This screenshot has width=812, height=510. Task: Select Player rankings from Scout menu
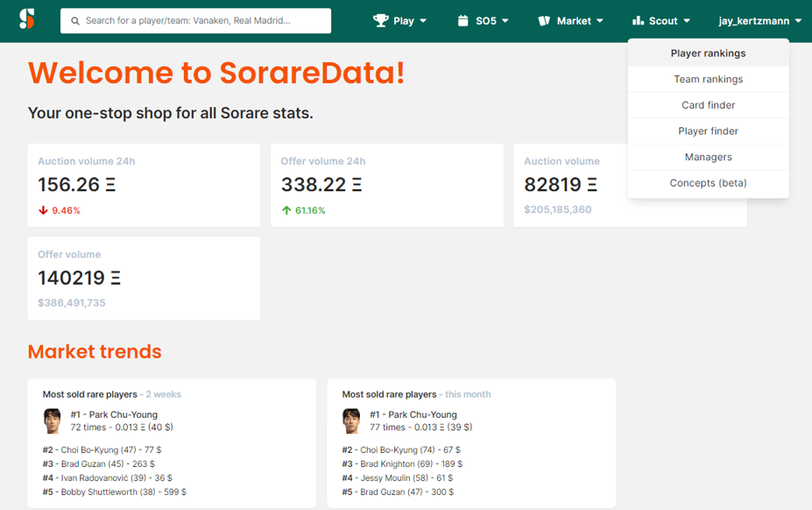click(x=708, y=53)
